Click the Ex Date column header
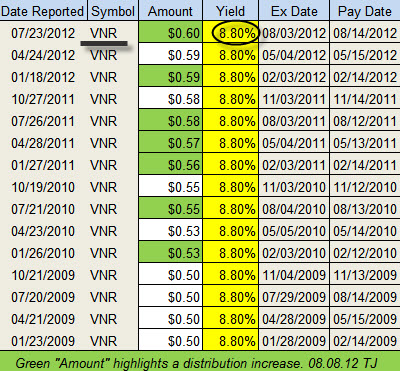 pos(294,11)
